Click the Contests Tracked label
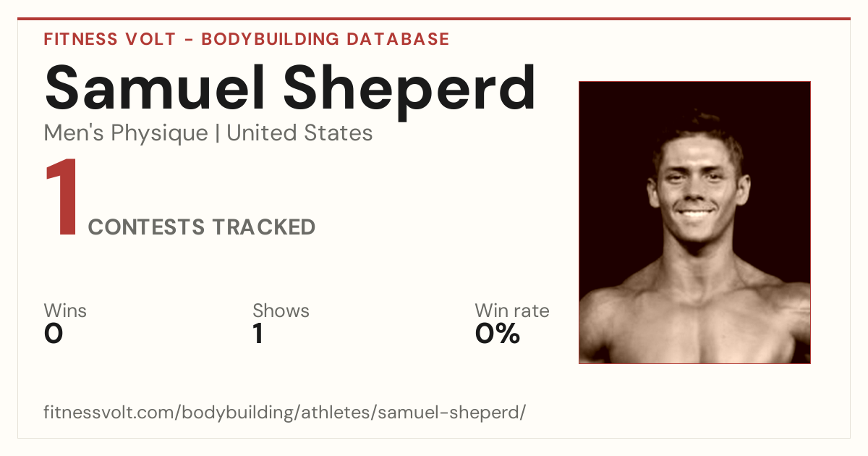868x456 pixels. pos(202,227)
